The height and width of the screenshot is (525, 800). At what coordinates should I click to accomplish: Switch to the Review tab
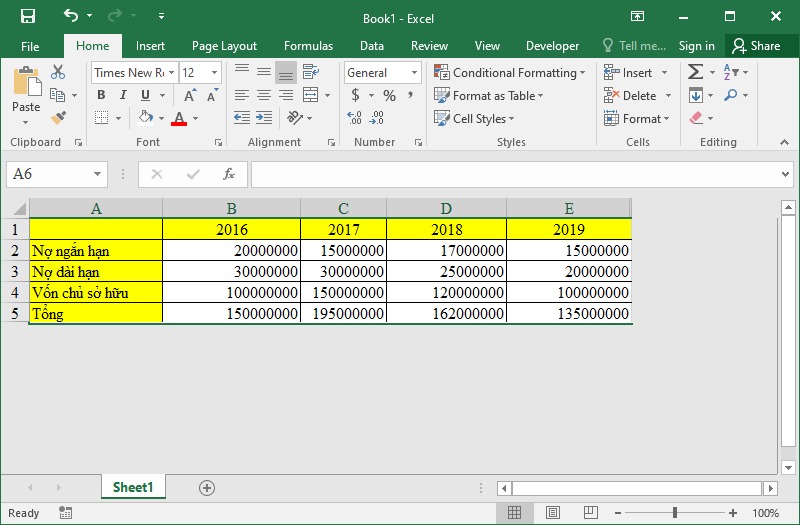tap(429, 46)
